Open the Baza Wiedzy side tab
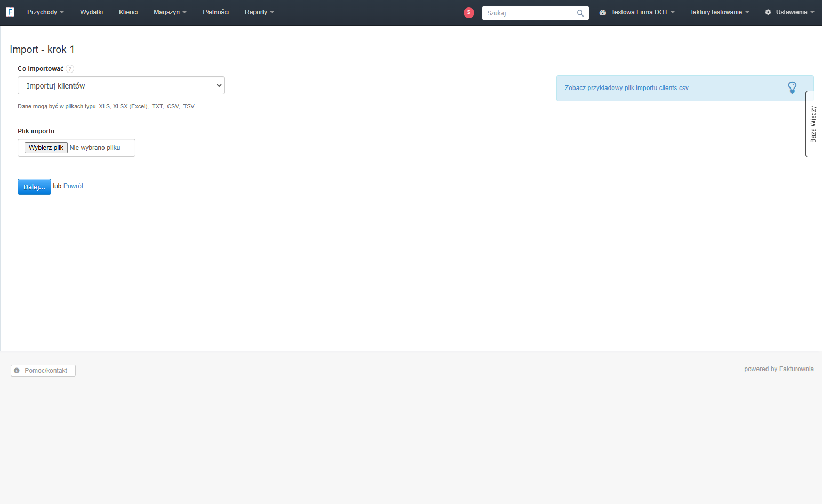The image size is (822, 504). coord(813,124)
